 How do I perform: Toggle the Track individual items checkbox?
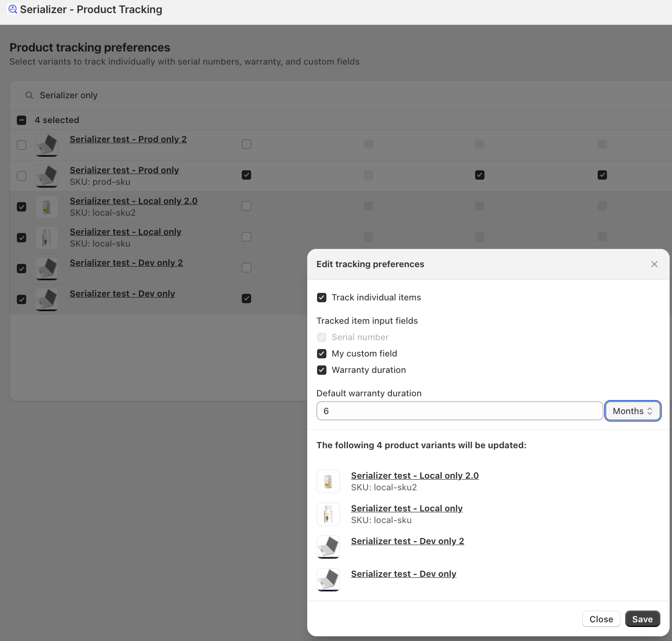click(x=322, y=298)
